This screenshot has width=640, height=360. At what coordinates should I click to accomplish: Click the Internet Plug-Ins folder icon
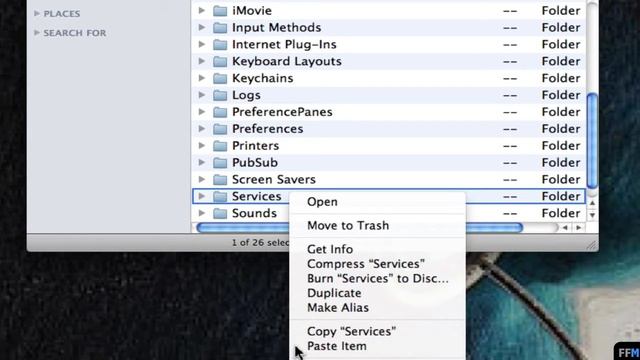tap(220, 44)
